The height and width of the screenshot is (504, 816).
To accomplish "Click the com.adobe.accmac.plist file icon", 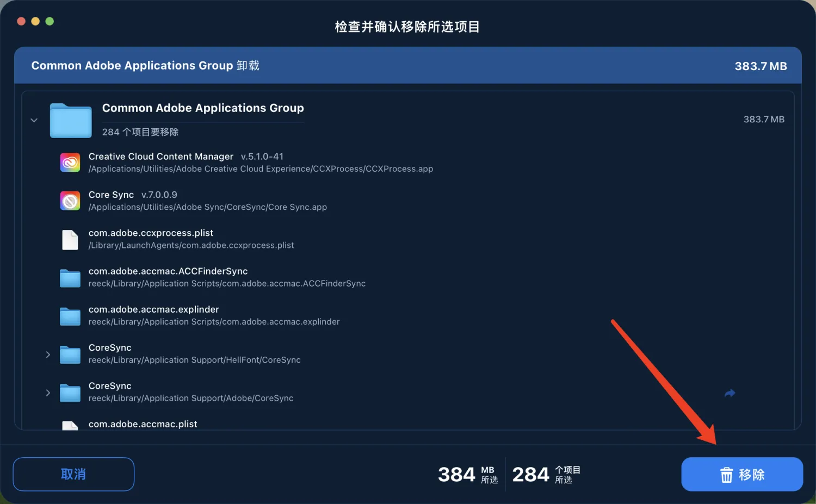I will coord(70,425).
